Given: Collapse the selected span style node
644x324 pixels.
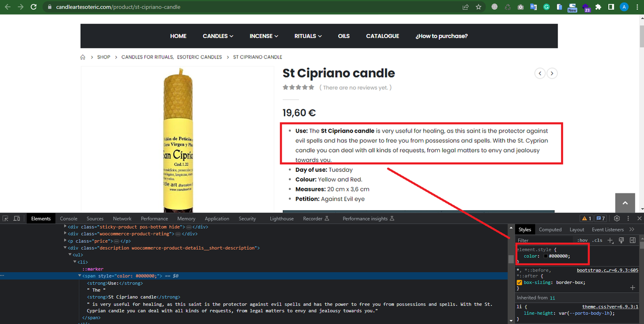Looking at the screenshot, I should (x=79, y=276).
